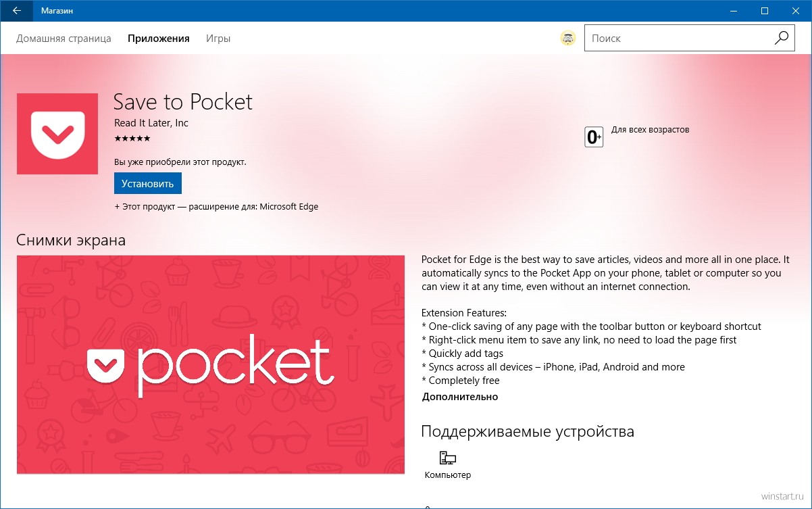Screen dimensions: 812x509
Task: Click the Completely free line
Action: (461, 381)
